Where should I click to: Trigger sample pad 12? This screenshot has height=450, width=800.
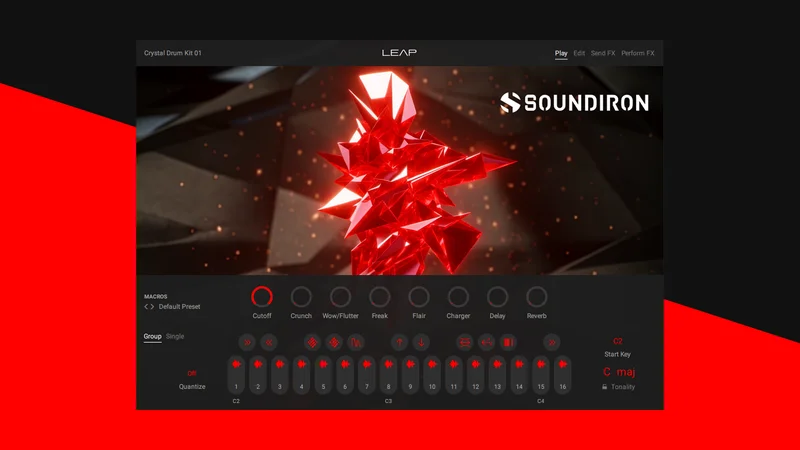(x=476, y=374)
